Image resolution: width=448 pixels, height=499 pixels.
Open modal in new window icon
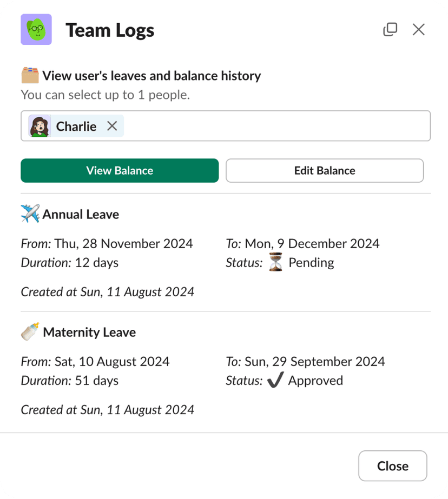click(390, 30)
